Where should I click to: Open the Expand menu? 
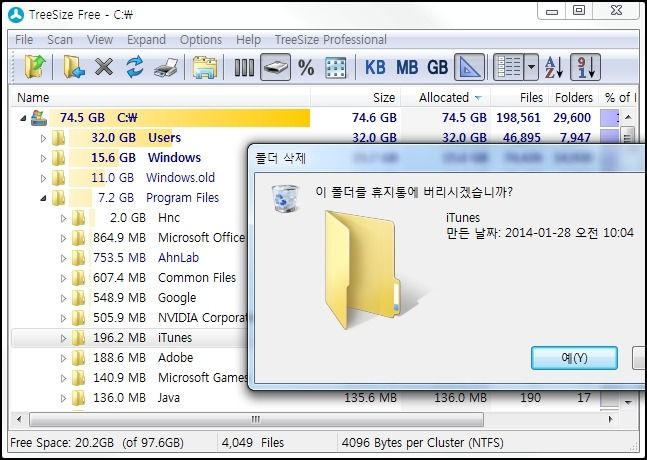tap(146, 40)
